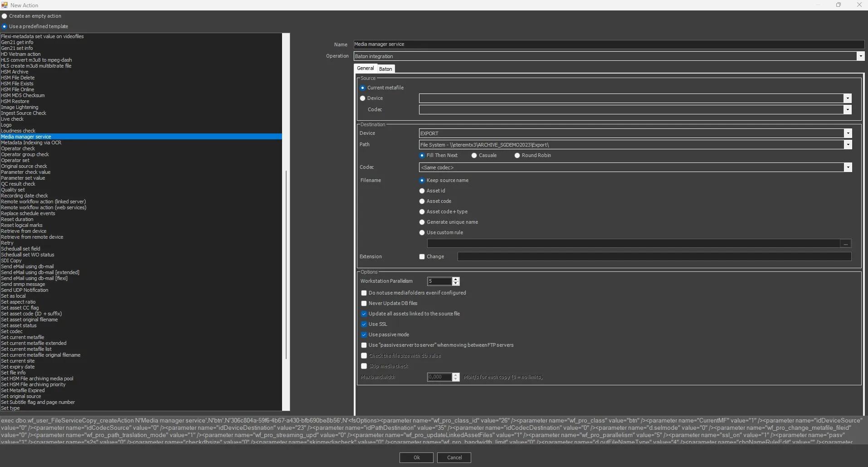Toggle Never Update DB files checkbox
868x467 pixels.
tap(364, 304)
